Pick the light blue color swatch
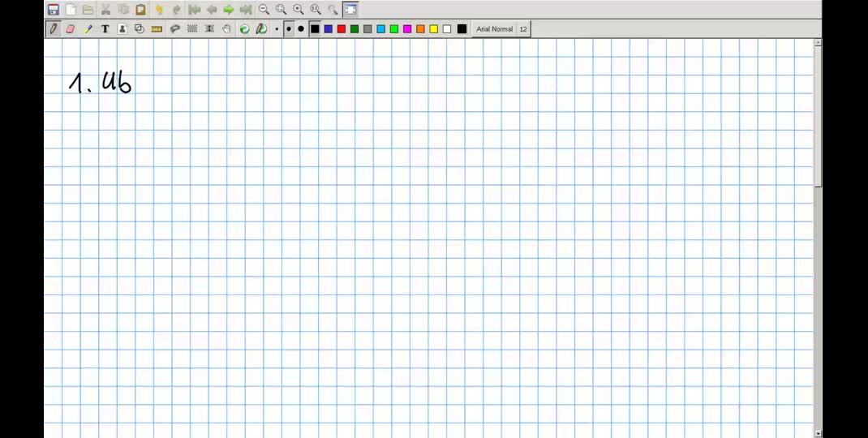This screenshot has height=438, width=868. [x=380, y=28]
